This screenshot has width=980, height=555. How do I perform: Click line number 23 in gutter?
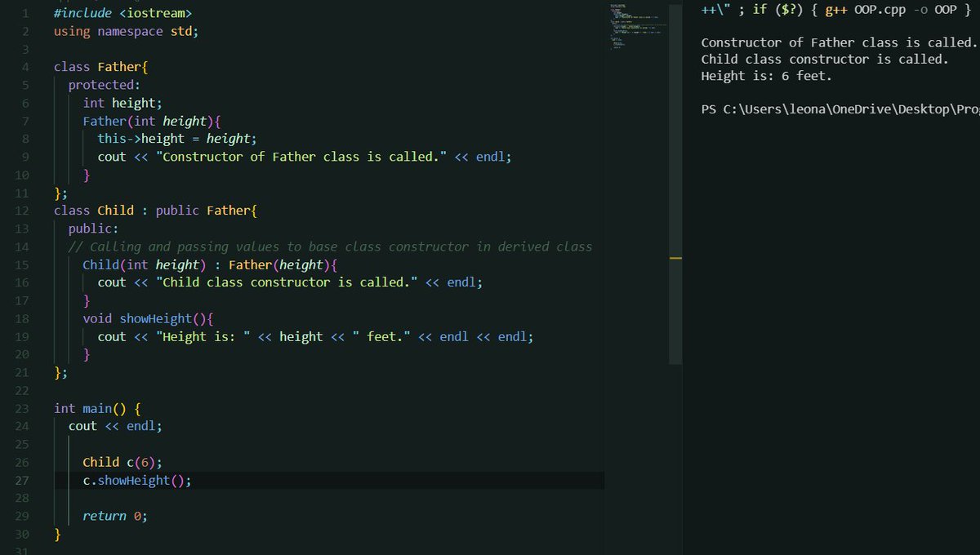pyautogui.click(x=21, y=408)
